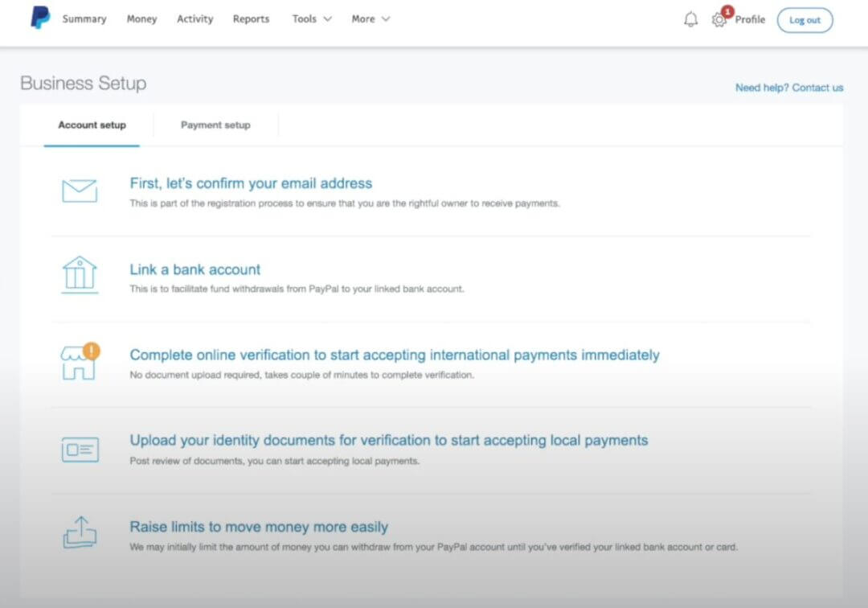Image resolution: width=868 pixels, height=608 pixels.
Task: Open Raise limits to move money more easily
Action: [259, 527]
